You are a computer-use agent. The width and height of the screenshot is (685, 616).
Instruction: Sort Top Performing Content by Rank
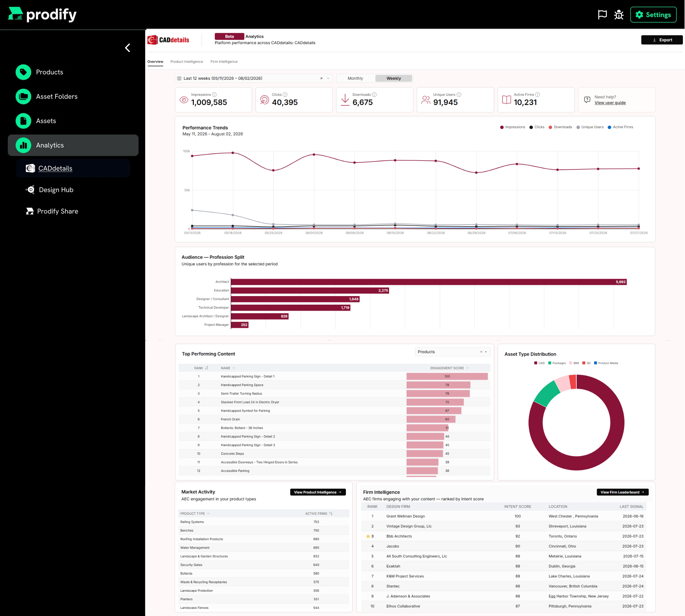coord(201,368)
